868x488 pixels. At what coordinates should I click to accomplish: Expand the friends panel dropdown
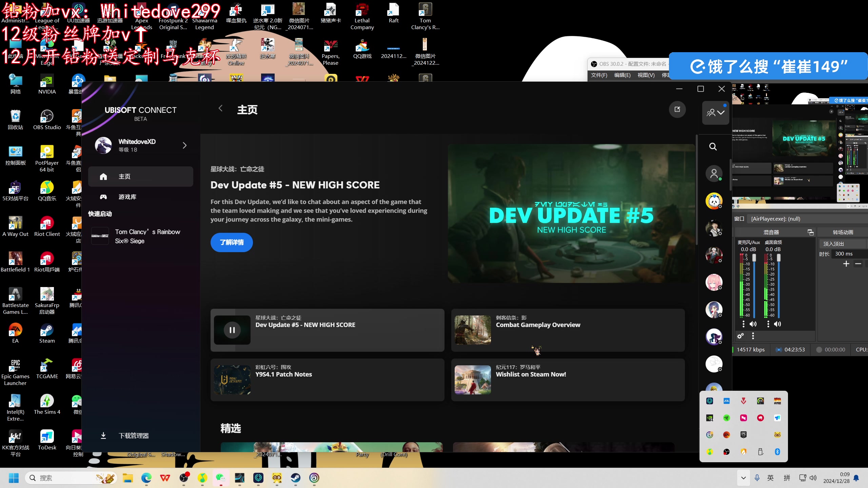click(x=716, y=113)
